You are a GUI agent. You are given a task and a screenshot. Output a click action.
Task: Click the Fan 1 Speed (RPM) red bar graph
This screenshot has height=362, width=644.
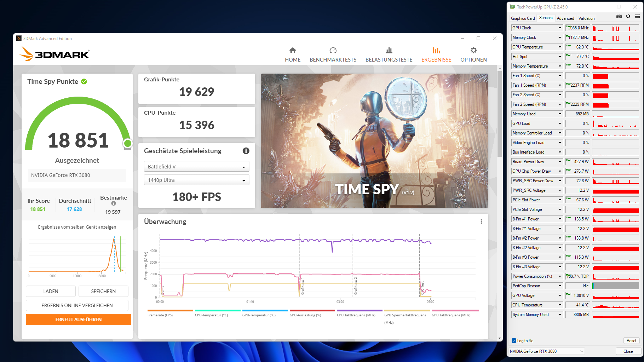pyautogui.click(x=616, y=85)
